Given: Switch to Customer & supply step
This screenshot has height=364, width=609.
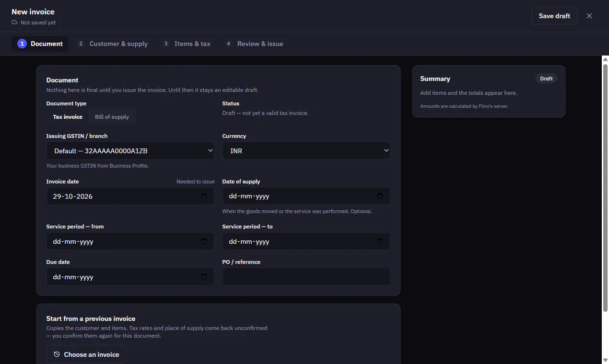Looking at the screenshot, I should [x=113, y=44].
